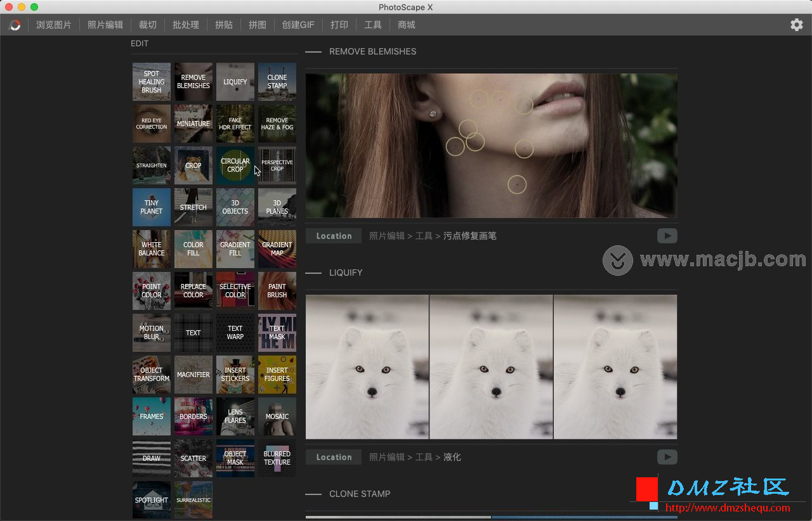This screenshot has width=812, height=521.
Task: Select the Crop tile
Action: (x=193, y=165)
